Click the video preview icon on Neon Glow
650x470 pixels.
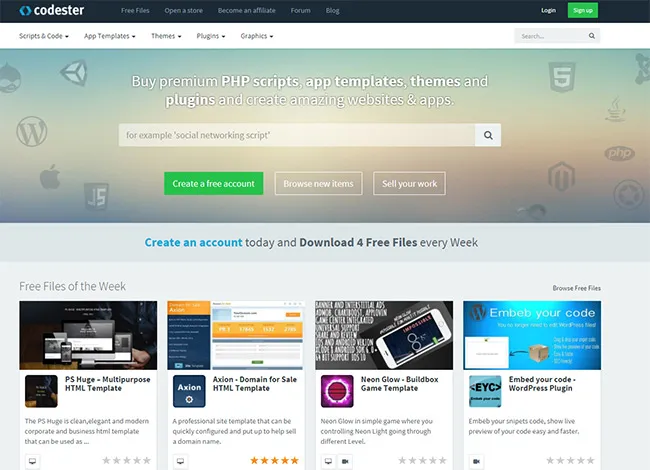pos(344,461)
